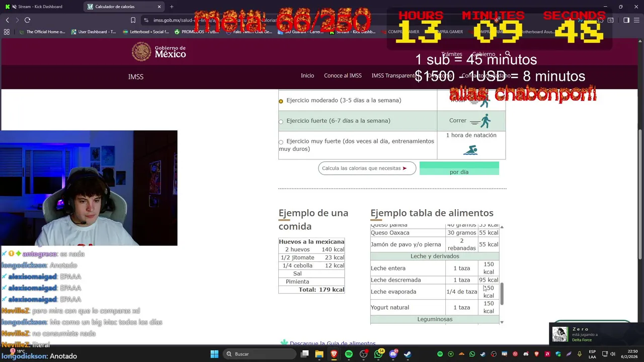
Task: Open The Official Home bookmark
Action: click(x=42, y=32)
